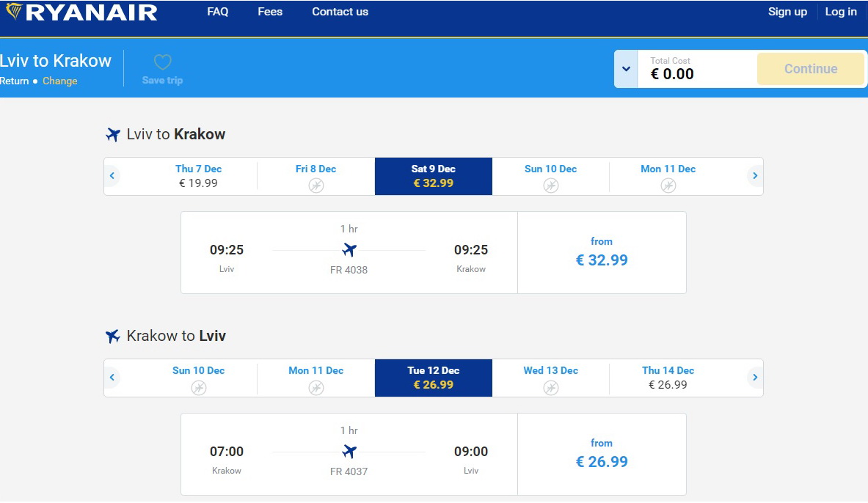The width and height of the screenshot is (868, 503).
Task: Open the Fees menu item
Action: tap(270, 12)
